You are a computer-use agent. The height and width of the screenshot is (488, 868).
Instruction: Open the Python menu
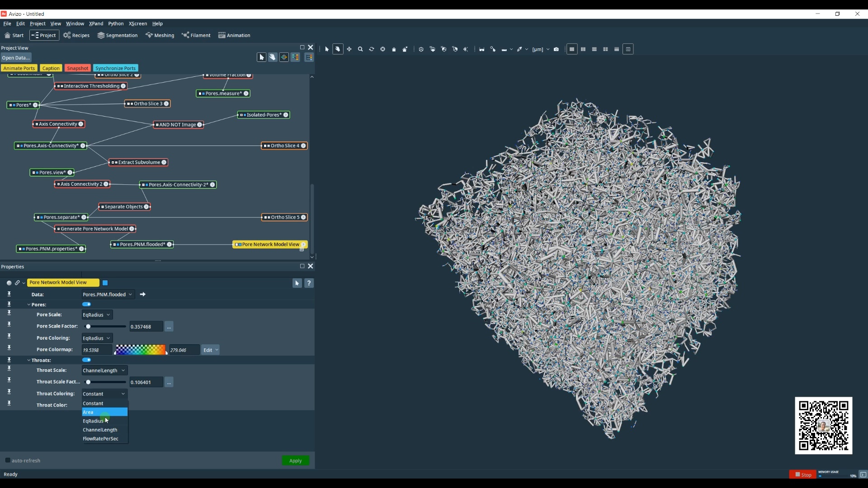point(116,23)
